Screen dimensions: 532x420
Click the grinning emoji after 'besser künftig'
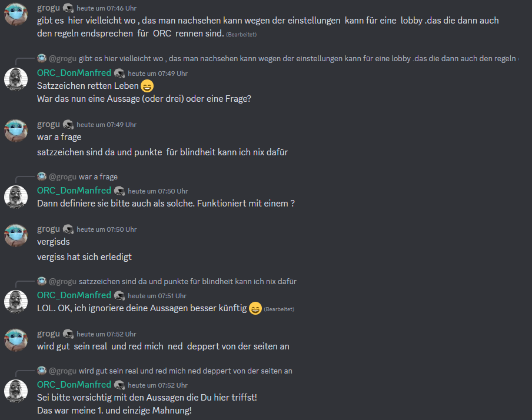[255, 308]
